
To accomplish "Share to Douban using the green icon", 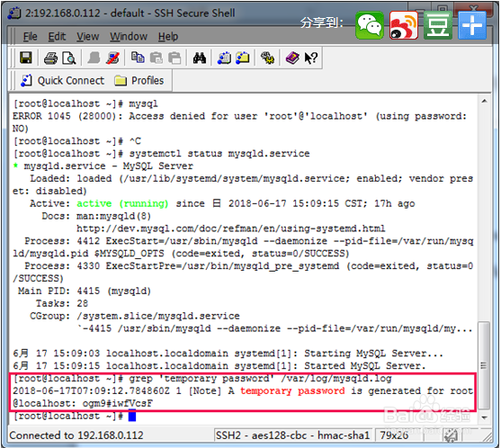I will pos(438,25).
